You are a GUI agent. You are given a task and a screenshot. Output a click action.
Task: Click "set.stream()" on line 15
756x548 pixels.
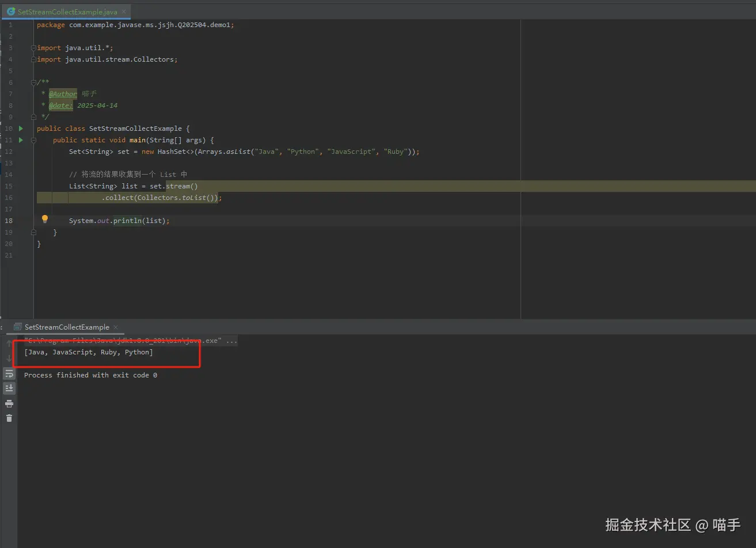coord(174,186)
